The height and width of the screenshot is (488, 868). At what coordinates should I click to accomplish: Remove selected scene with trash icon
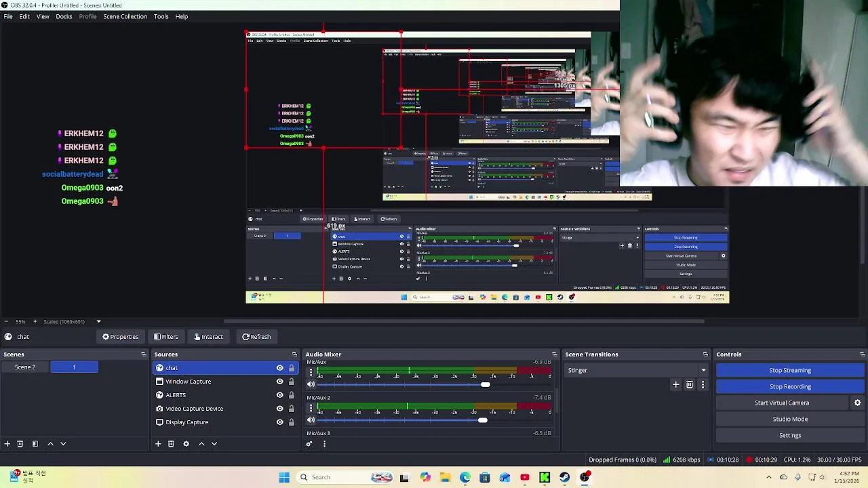(20, 444)
